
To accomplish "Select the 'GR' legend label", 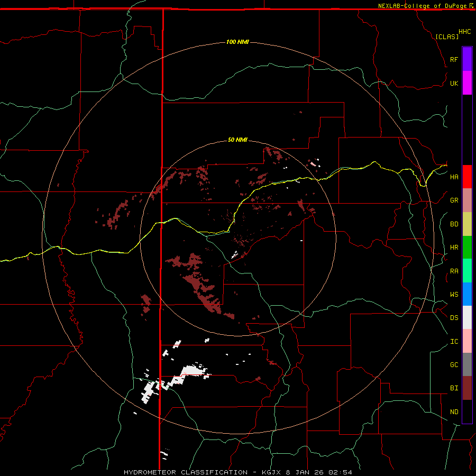I will (454, 200).
